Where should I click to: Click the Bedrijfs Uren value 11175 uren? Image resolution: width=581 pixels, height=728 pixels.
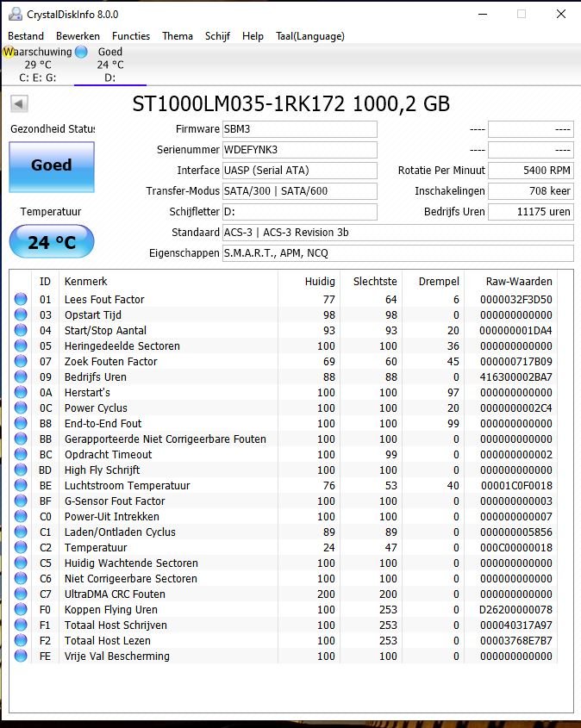[x=531, y=212]
